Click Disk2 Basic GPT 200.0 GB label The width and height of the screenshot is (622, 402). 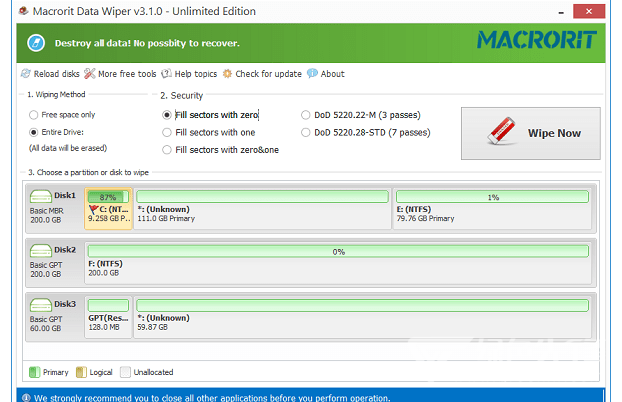point(46,269)
